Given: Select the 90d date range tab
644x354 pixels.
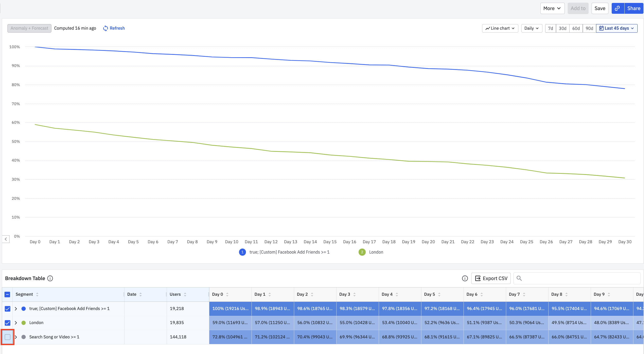Looking at the screenshot, I should [x=589, y=28].
